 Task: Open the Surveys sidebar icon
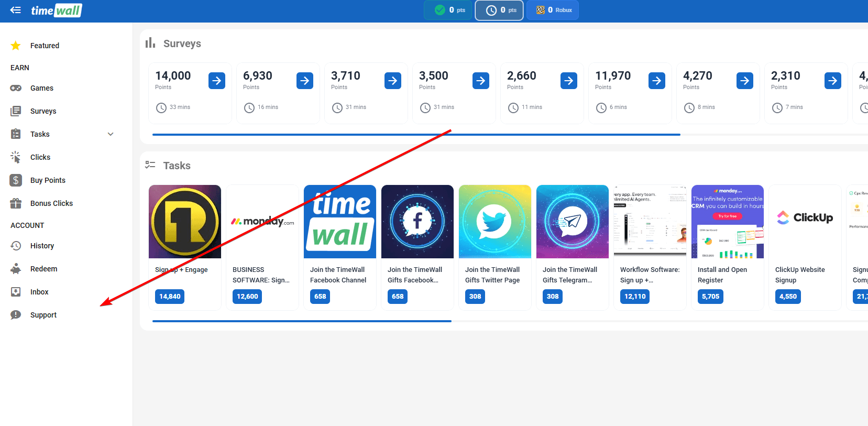tap(16, 111)
